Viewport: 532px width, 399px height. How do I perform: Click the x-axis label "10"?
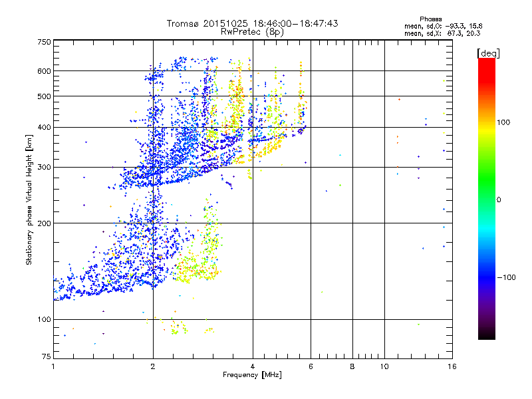(384, 366)
